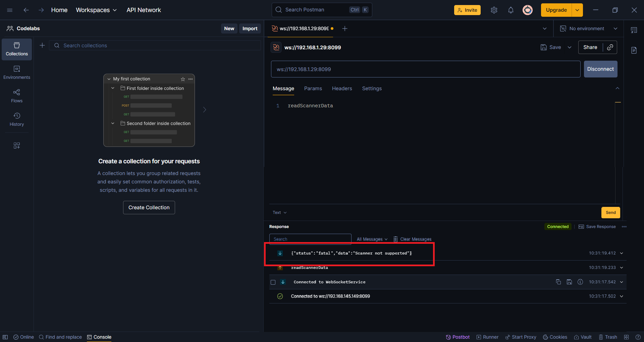This screenshot has height=342, width=644.
Task: Click Clear Messages trash icon
Action: 395,239
